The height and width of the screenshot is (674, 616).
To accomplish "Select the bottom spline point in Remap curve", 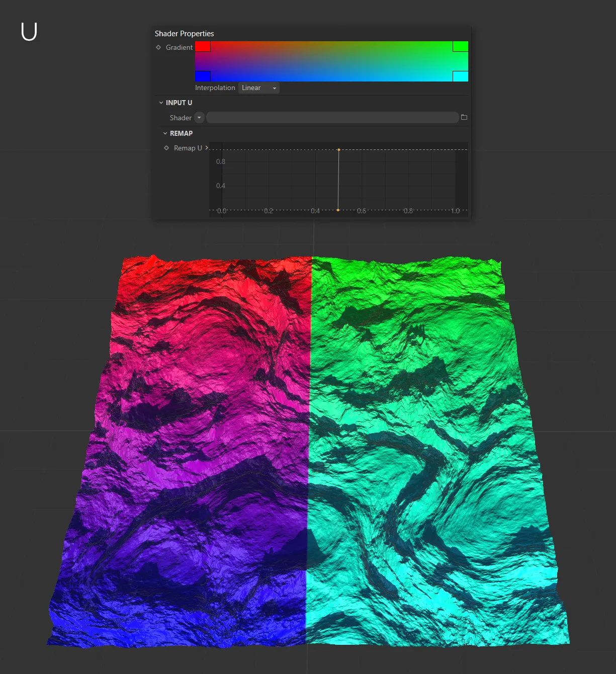I will [x=338, y=210].
